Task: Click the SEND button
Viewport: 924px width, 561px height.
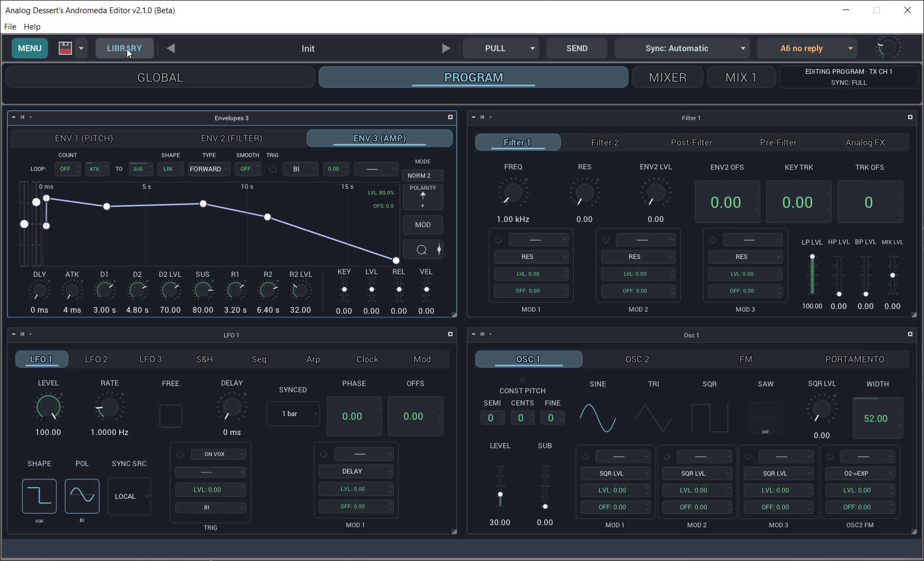Action: [576, 48]
